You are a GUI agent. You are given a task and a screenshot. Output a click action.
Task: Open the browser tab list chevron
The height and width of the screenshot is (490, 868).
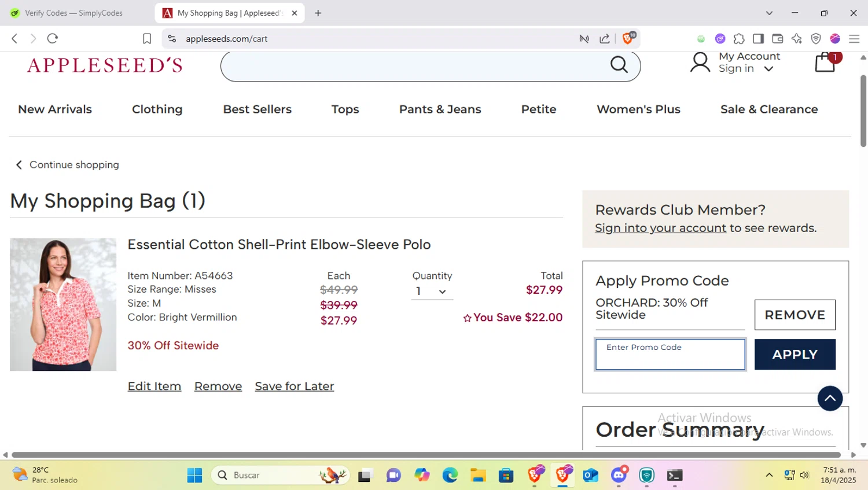[769, 13]
